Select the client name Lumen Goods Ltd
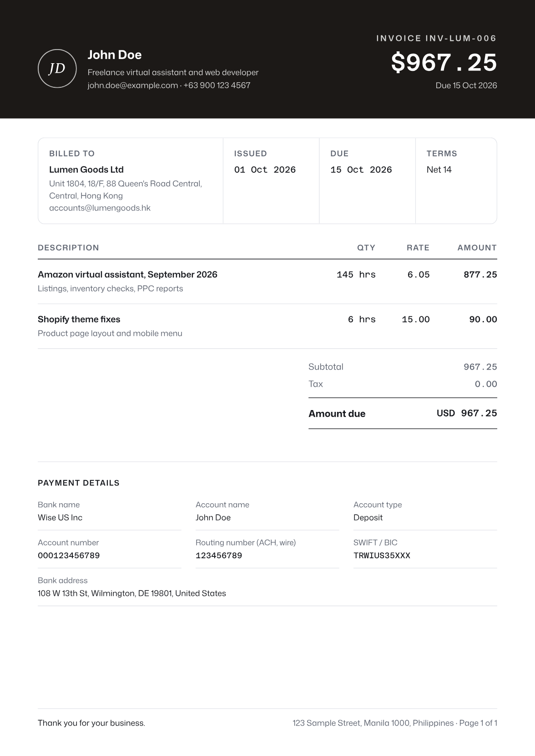535x756 pixels. tap(86, 170)
